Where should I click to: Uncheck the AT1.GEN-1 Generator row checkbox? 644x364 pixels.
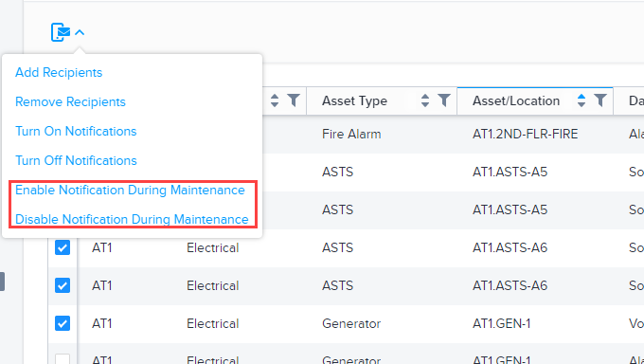click(x=63, y=323)
